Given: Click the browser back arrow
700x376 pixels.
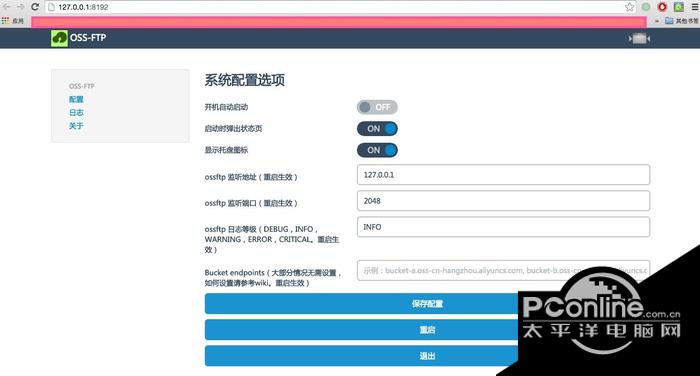Looking at the screenshot, I should click(6, 7).
